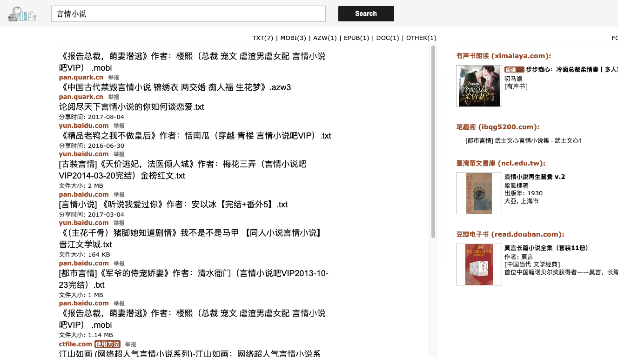618x364 pixels.
Task: Click pan.baidu.com under 天价逃妃 result
Action: (x=84, y=194)
